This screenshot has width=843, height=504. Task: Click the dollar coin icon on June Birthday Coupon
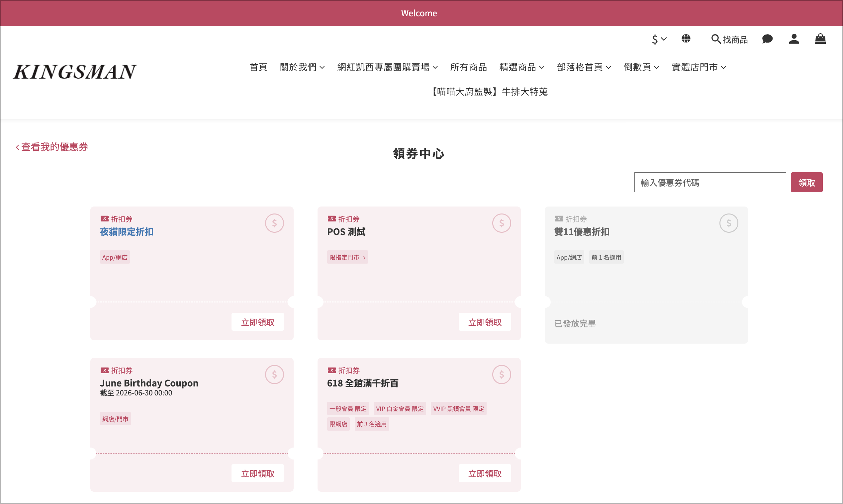coord(274,375)
